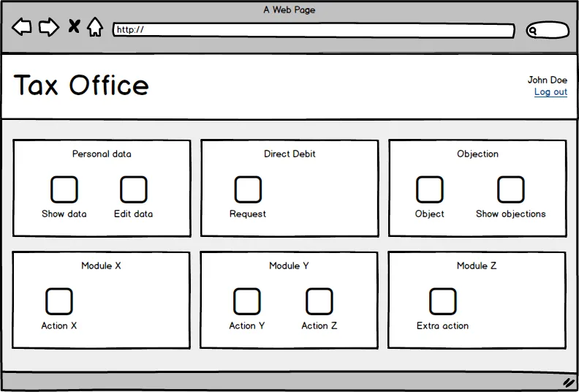Viewport: 579px width, 392px height.
Task: Click the Extra action icon
Action: tap(443, 301)
